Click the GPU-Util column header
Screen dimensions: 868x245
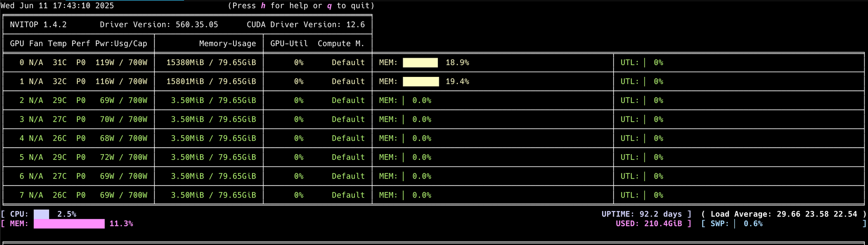click(289, 43)
